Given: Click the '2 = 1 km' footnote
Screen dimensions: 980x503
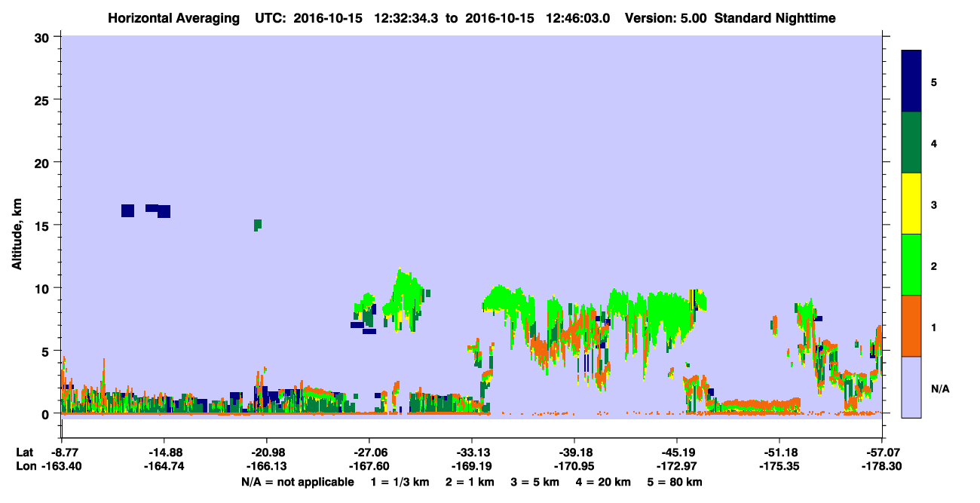Looking at the screenshot, I should pyautogui.click(x=469, y=482).
